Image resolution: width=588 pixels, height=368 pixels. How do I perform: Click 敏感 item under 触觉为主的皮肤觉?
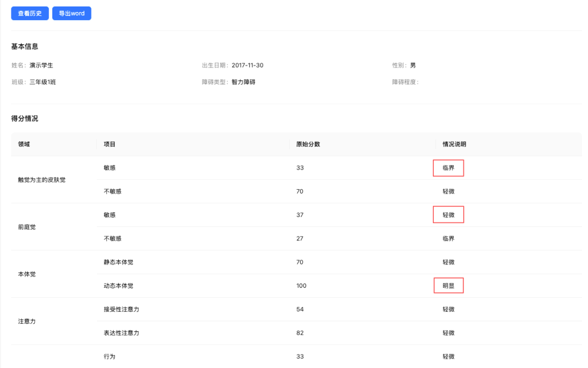(109, 168)
